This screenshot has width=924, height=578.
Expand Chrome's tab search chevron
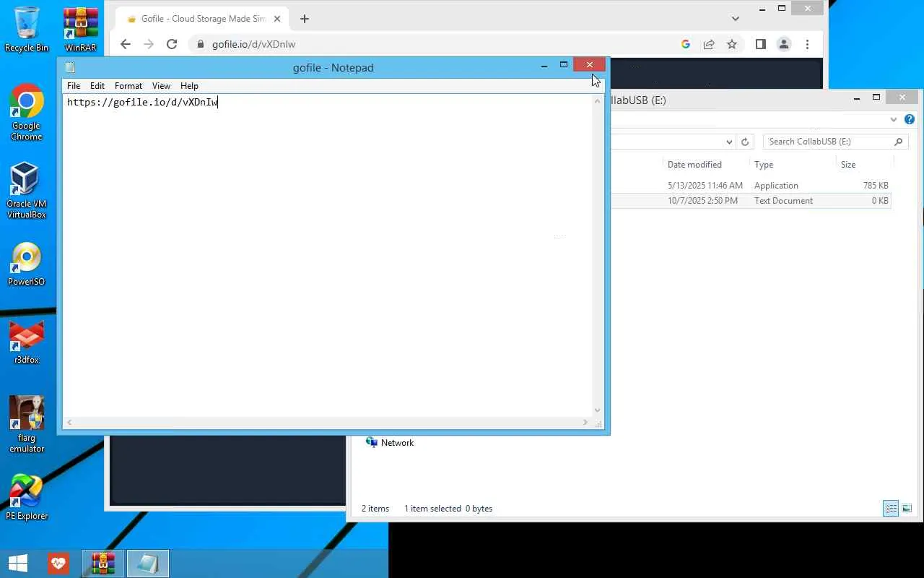(735, 19)
